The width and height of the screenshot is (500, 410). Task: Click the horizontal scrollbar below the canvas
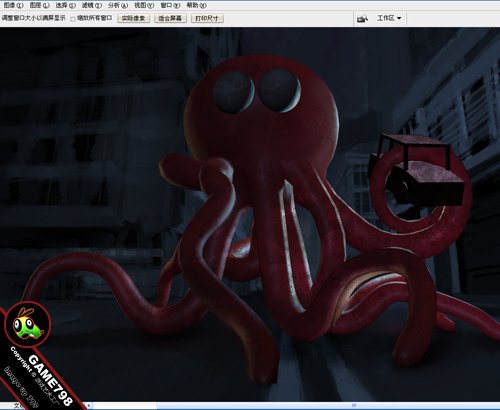[x=293, y=405]
